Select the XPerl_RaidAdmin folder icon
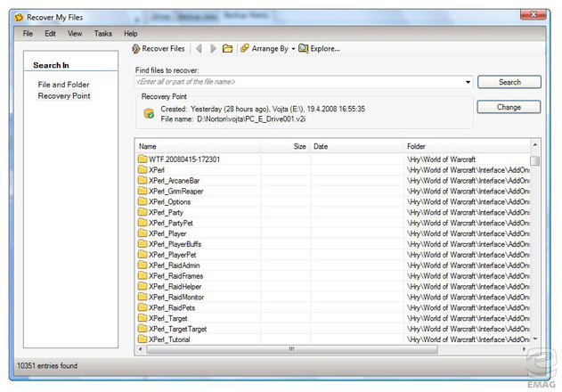Image resolution: width=562 pixels, height=392 pixels. click(x=143, y=265)
